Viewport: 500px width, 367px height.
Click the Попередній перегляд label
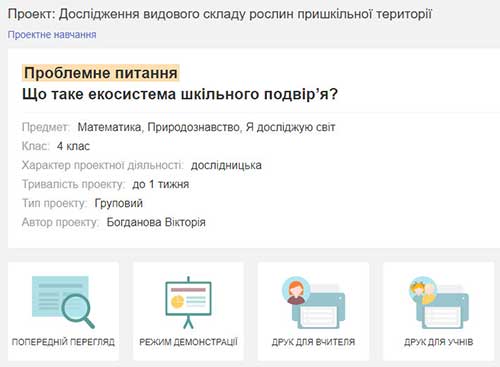(x=63, y=342)
